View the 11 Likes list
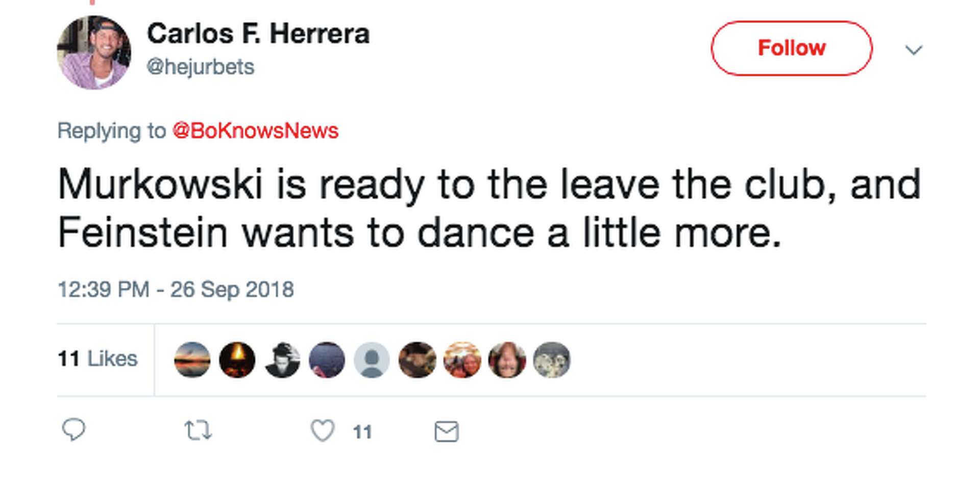This screenshot has width=980, height=480. (97, 359)
